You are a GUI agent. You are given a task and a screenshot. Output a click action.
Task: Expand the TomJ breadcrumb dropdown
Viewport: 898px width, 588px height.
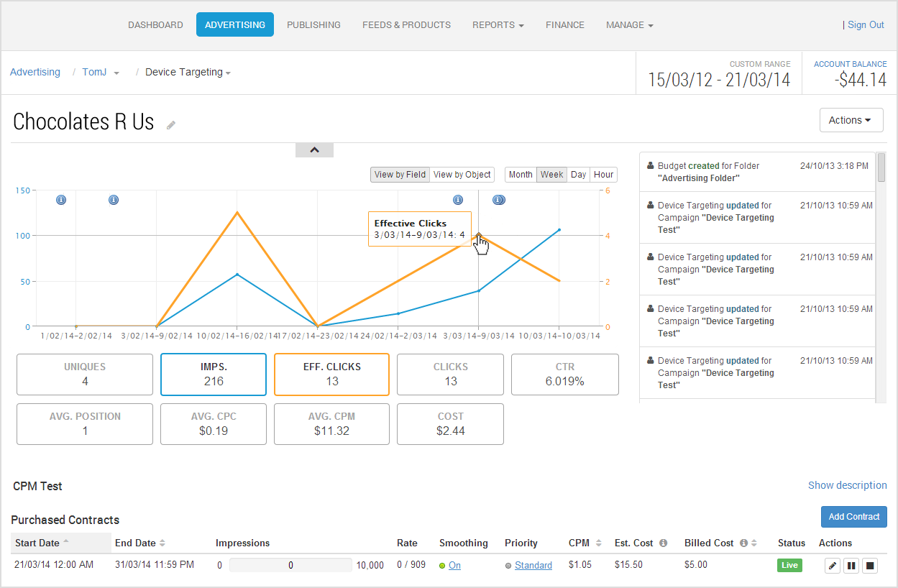coord(116,73)
